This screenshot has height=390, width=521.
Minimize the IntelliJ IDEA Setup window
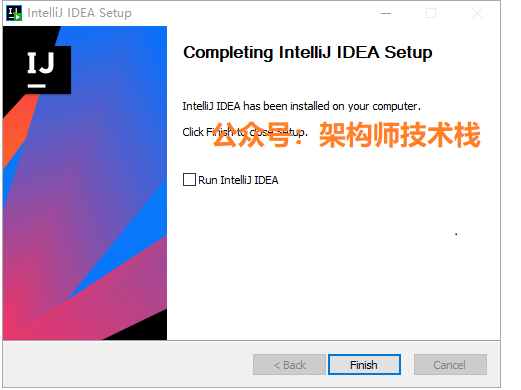386,13
